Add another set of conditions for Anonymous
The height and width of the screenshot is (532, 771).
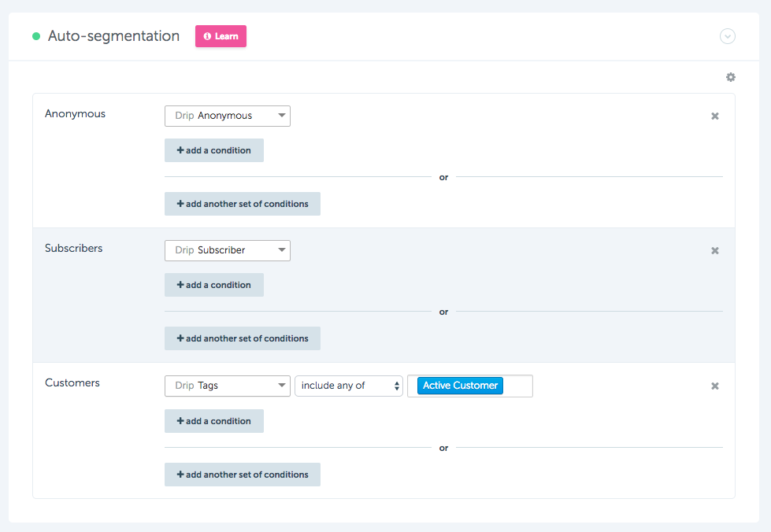tap(243, 204)
